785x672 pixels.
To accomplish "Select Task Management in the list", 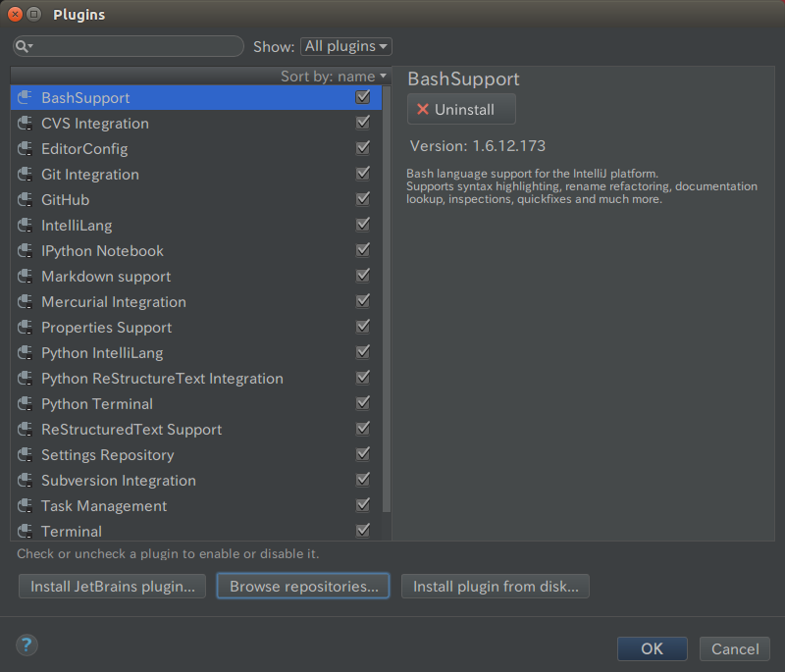I will point(196,506).
